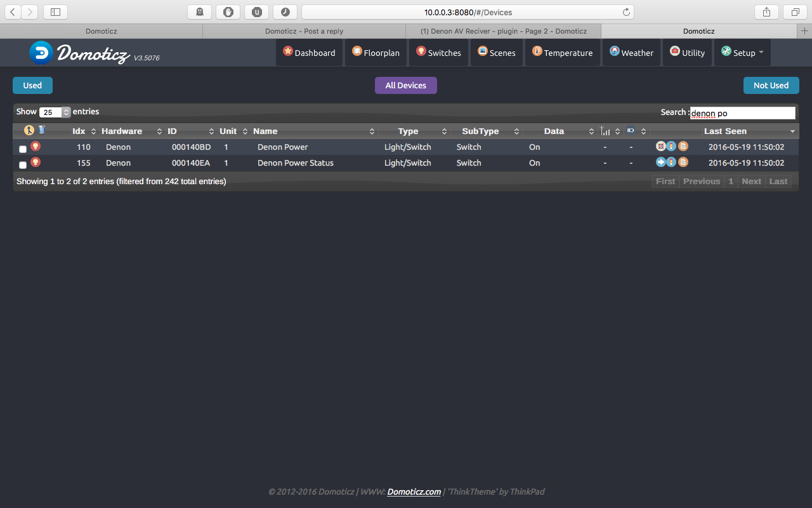The width and height of the screenshot is (812, 508).
Task: Click the All Devices button
Action: pyautogui.click(x=406, y=85)
